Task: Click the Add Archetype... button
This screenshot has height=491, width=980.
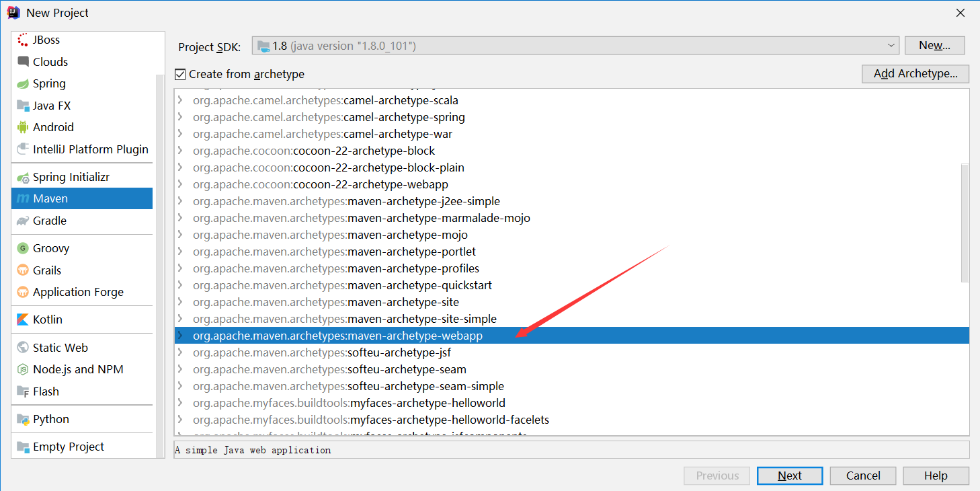Action: point(915,73)
